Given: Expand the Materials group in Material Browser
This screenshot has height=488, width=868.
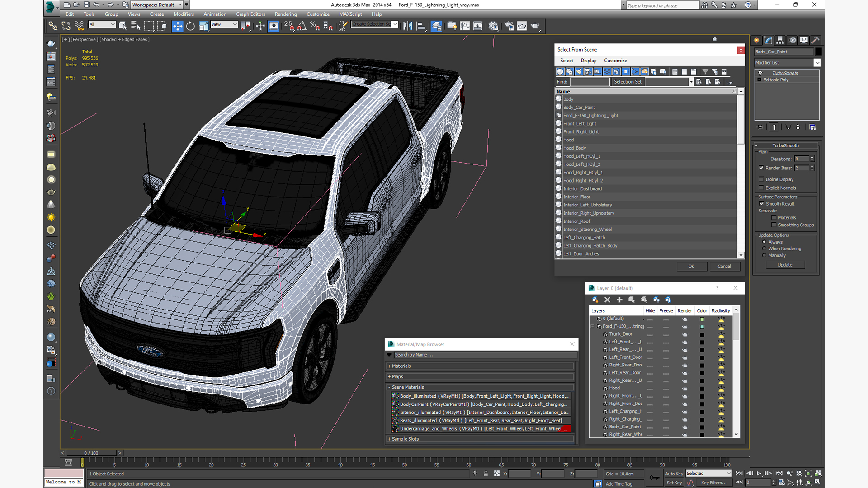Looking at the screenshot, I should pos(389,366).
